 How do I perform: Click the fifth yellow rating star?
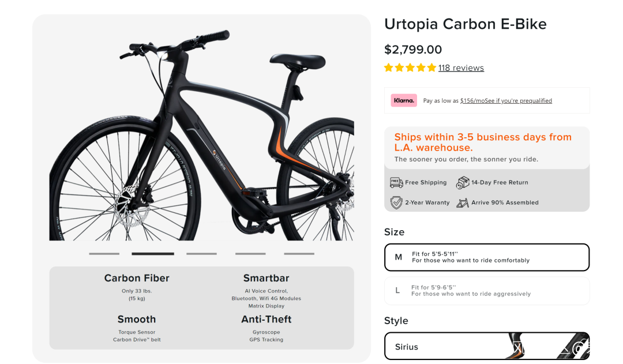click(431, 67)
